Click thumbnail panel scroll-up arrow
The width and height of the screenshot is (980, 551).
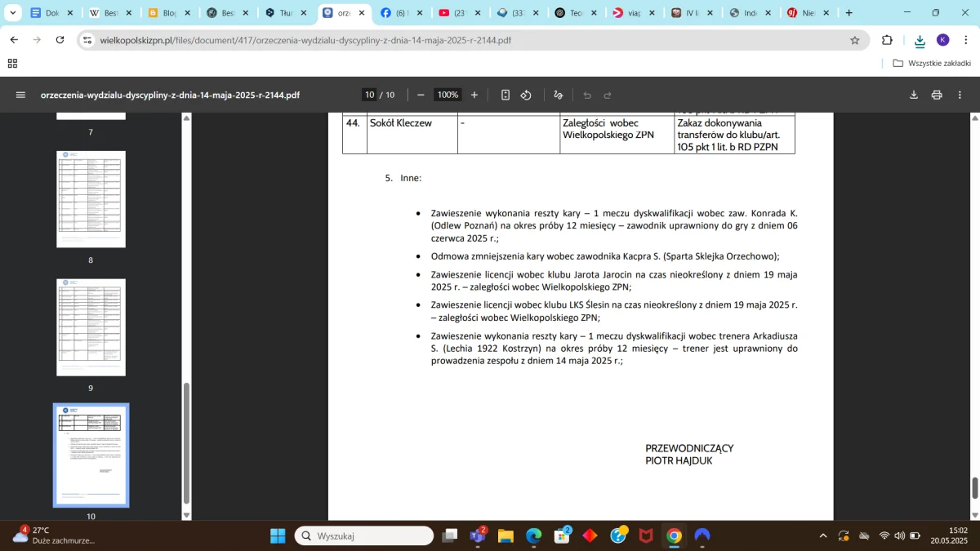186,118
